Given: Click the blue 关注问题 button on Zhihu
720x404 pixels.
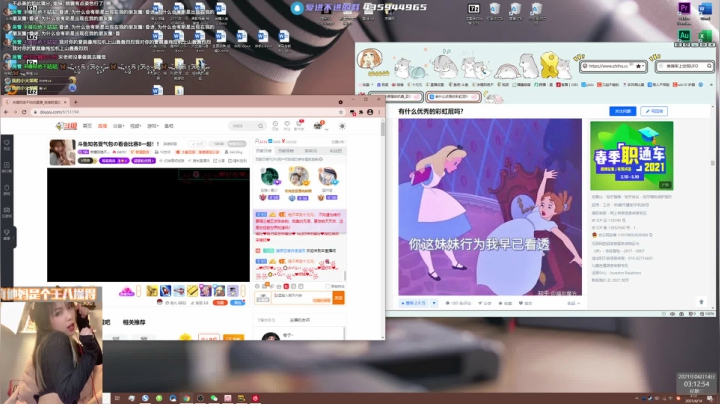Looking at the screenshot, I should pyautogui.click(x=623, y=111).
